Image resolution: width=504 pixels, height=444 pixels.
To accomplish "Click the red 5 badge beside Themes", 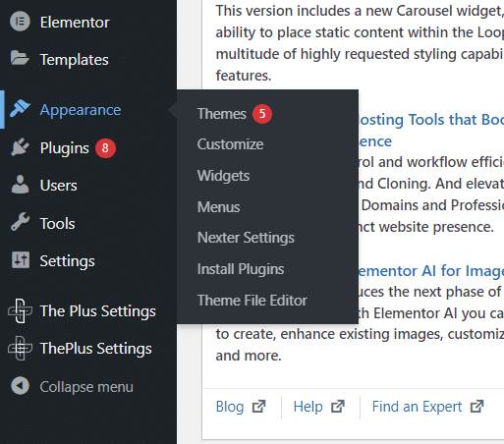I will (262, 114).
